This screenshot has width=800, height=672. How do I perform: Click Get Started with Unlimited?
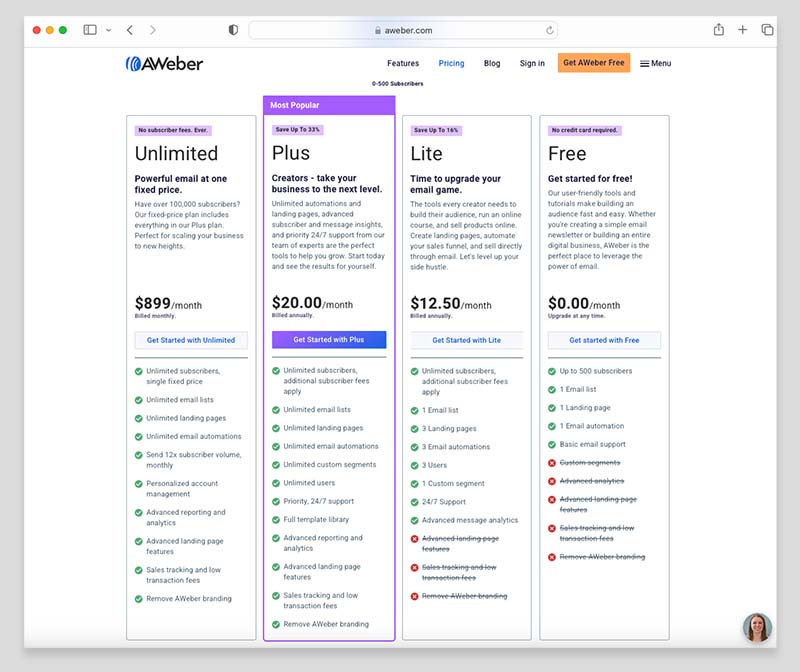pyautogui.click(x=191, y=340)
